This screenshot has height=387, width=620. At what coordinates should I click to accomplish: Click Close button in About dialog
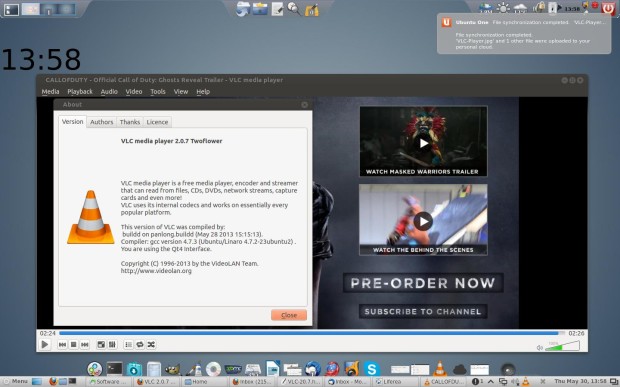pos(289,315)
